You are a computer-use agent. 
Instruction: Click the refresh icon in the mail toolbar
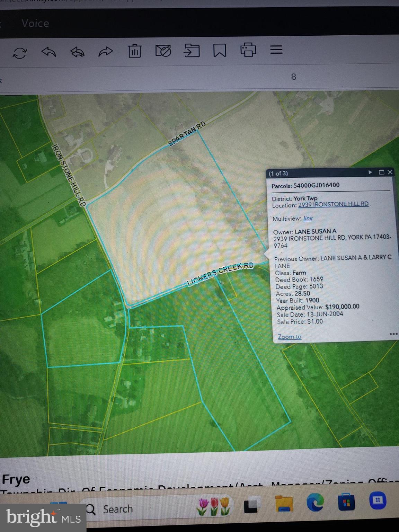[19, 53]
